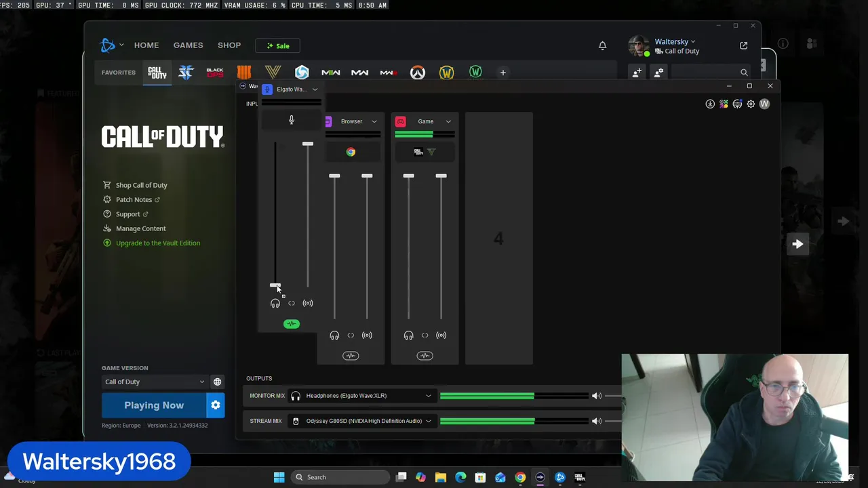Screen dimensions: 868x488
Task: Open game settings gear beside Playing Now
Action: 215,405
